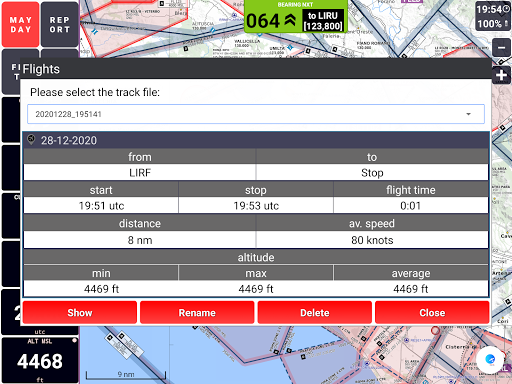Click the Show button
This screenshot has height=384, width=512.
(x=80, y=312)
